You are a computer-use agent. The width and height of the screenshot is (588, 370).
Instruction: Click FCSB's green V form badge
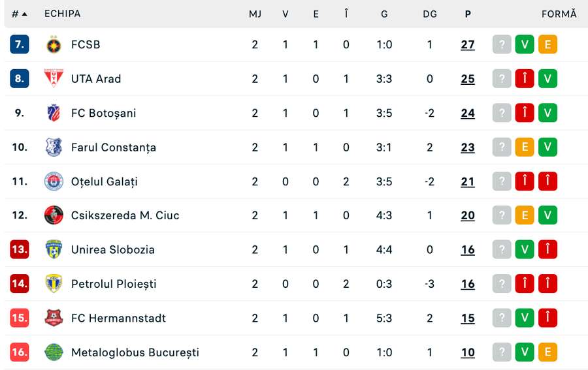(x=525, y=45)
